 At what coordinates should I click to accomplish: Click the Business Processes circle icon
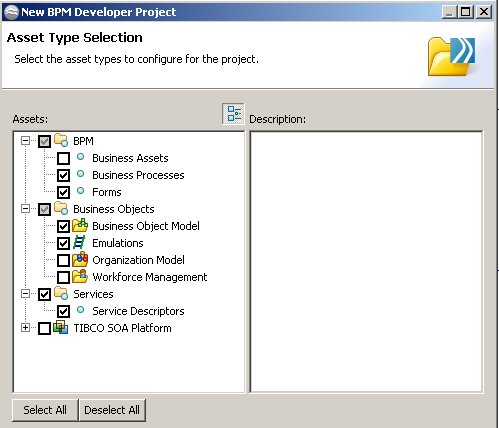coord(80,174)
